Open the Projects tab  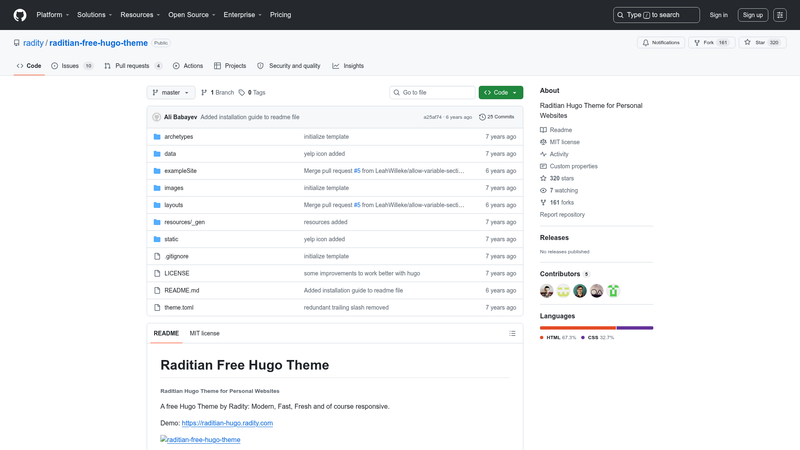point(230,66)
